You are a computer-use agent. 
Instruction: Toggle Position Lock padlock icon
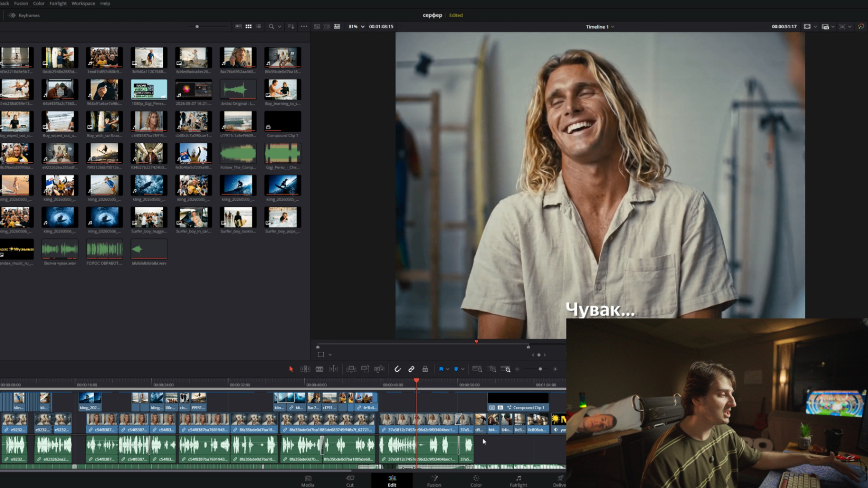coord(425,369)
